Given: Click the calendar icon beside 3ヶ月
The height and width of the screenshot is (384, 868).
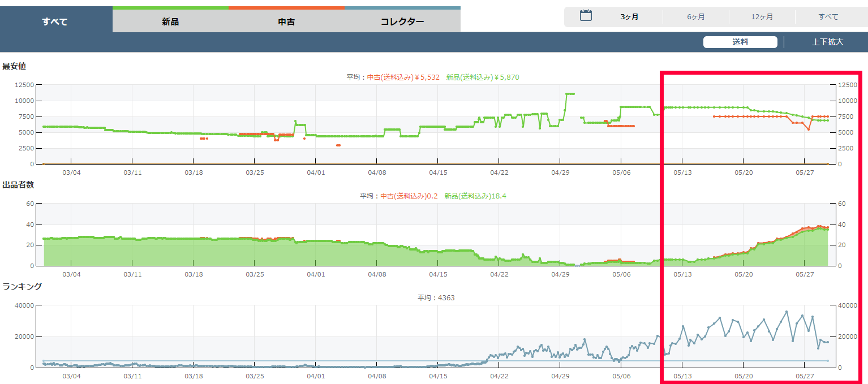Looking at the screenshot, I should coord(586,16).
